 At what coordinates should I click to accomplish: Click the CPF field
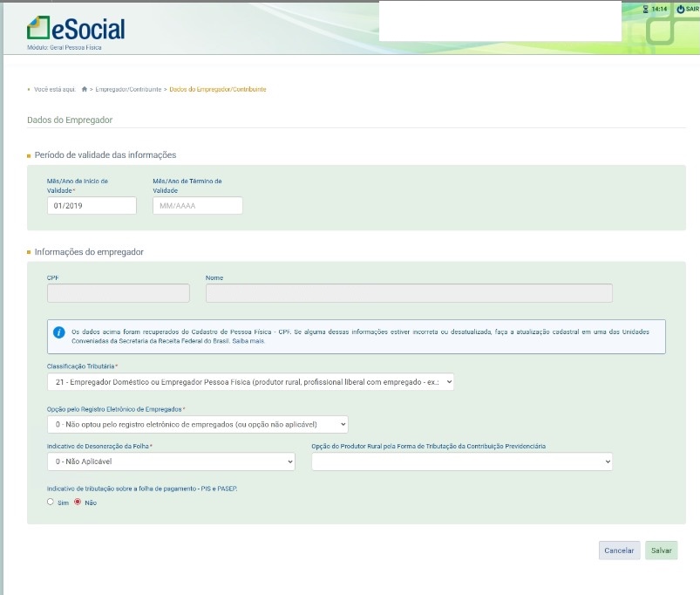tap(119, 293)
